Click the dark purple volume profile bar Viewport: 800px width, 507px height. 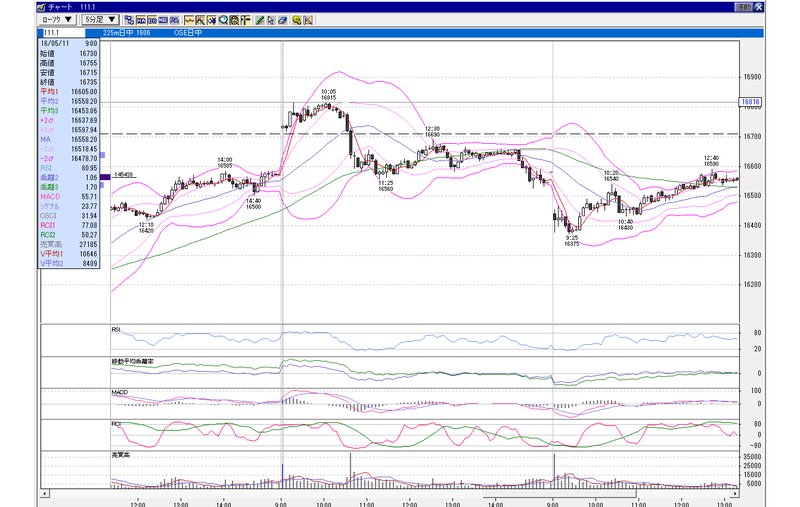coord(105,177)
